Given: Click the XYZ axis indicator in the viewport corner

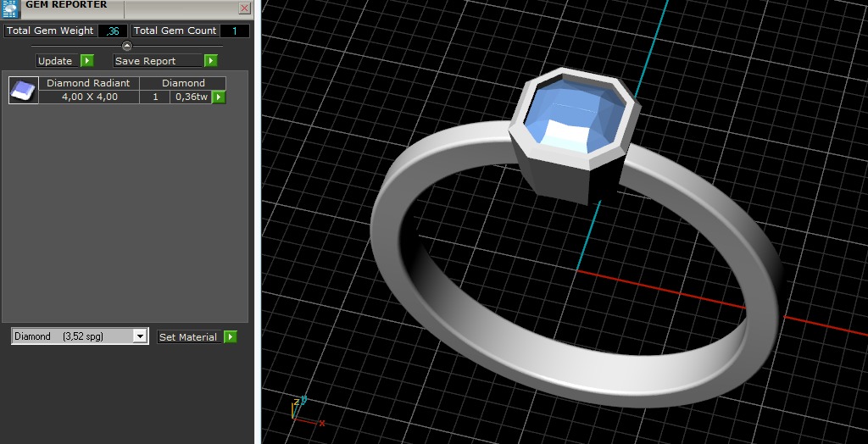Looking at the screenshot, I should [x=307, y=411].
